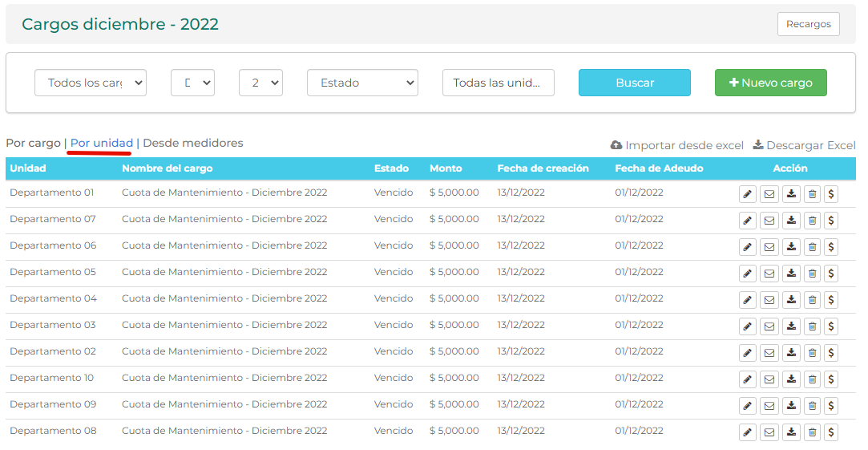Viewport: 868px width, 450px height.
Task: Download the Departamento 06 charge receipt
Action: coord(791,246)
